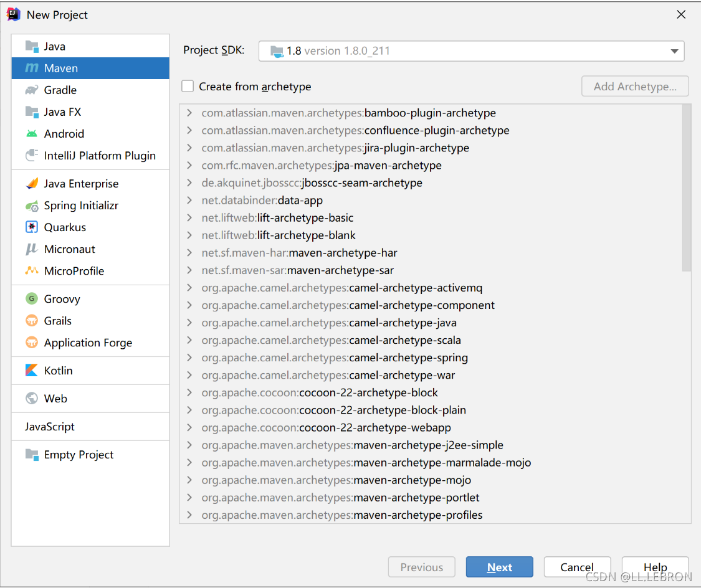Screen dimensions: 701x588
Task: Expand confluence-plugin-archetype node
Action: tap(189, 130)
